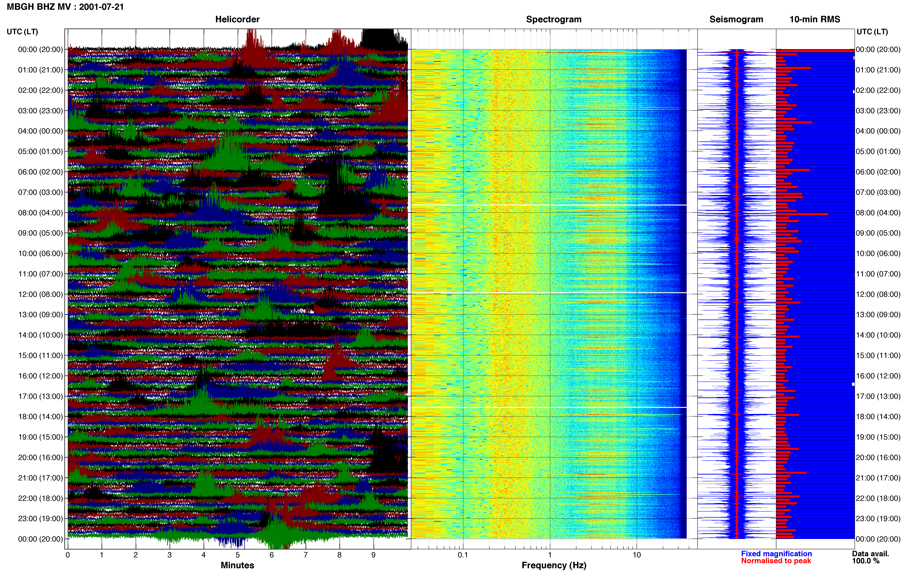Click tick label "4" on the Minutes axis
This screenshot has height=578, width=924.
coord(204,555)
